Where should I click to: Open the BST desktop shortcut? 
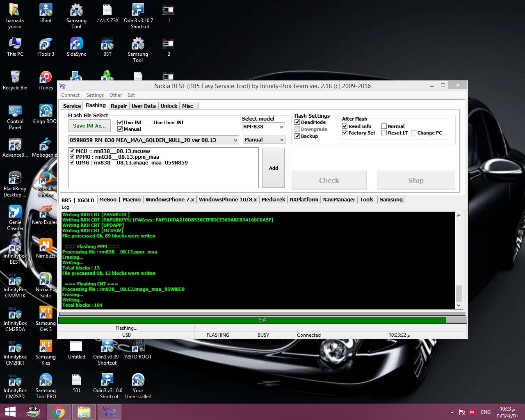pyautogui.click(x=107, y=47)
